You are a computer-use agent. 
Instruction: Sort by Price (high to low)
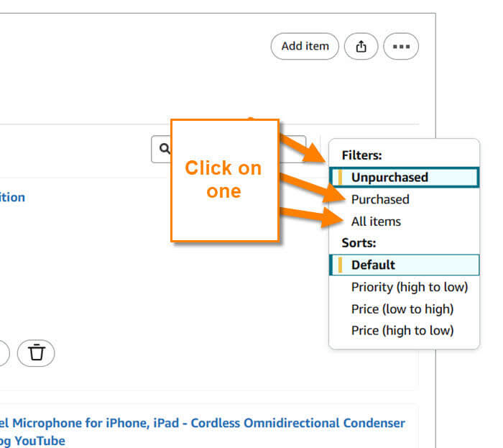click(x=404, y=331)
